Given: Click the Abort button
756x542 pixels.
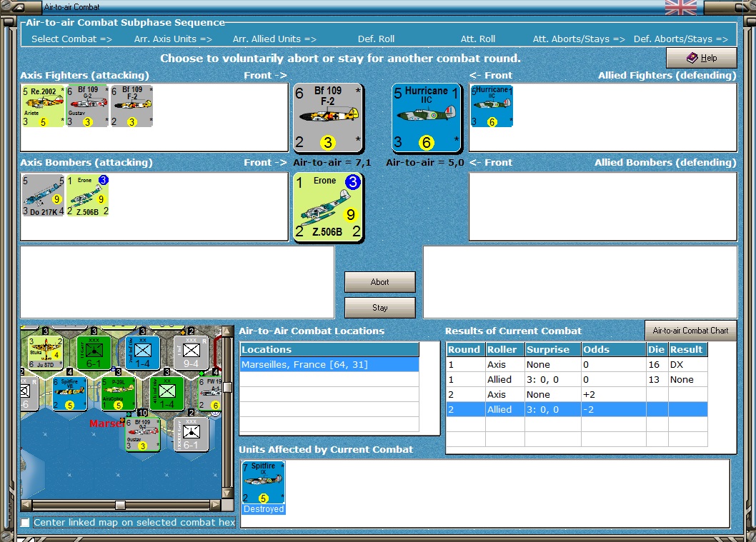Looking at the screenshot, I should point(380,282).
